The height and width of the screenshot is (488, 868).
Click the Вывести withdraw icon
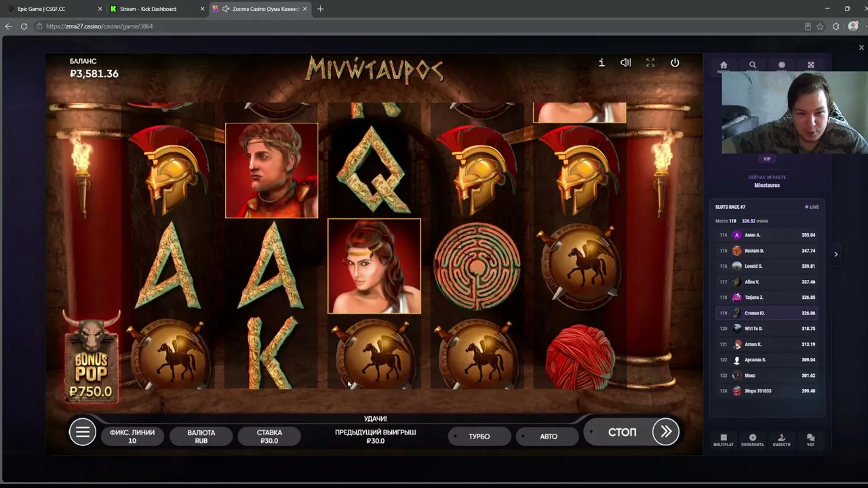781,440
